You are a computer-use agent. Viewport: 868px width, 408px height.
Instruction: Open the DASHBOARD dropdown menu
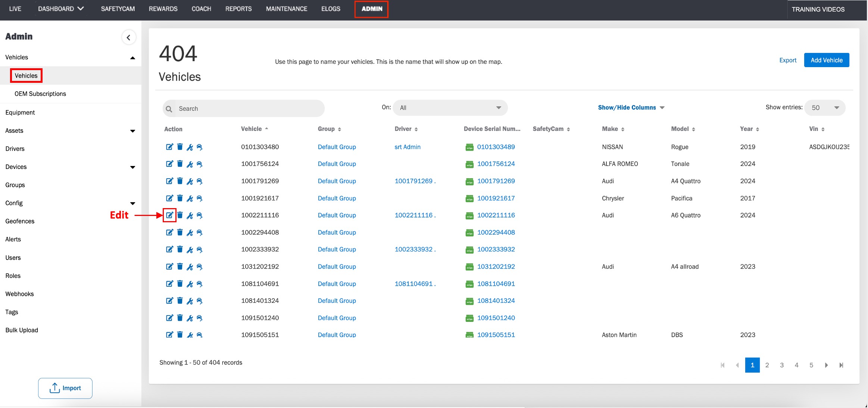tap(61, 9)
